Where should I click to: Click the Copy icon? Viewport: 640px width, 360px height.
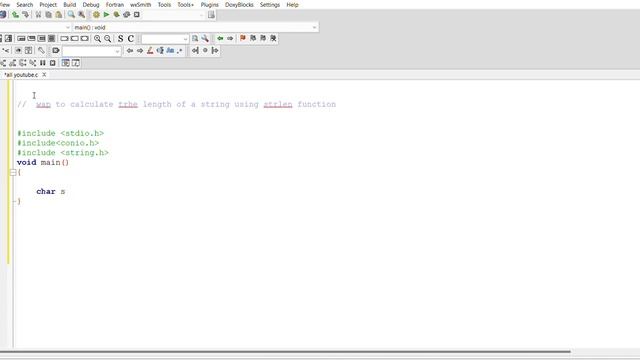(x=49, y=15)
